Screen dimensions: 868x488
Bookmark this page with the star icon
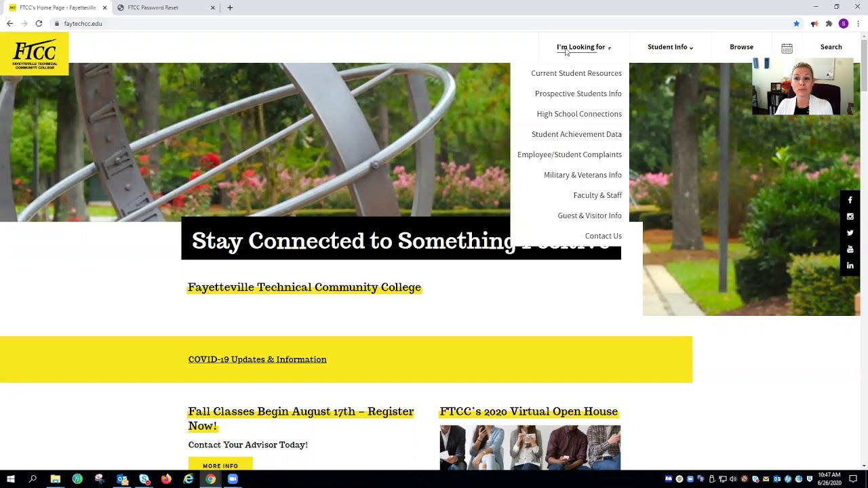tap(797, 24)
